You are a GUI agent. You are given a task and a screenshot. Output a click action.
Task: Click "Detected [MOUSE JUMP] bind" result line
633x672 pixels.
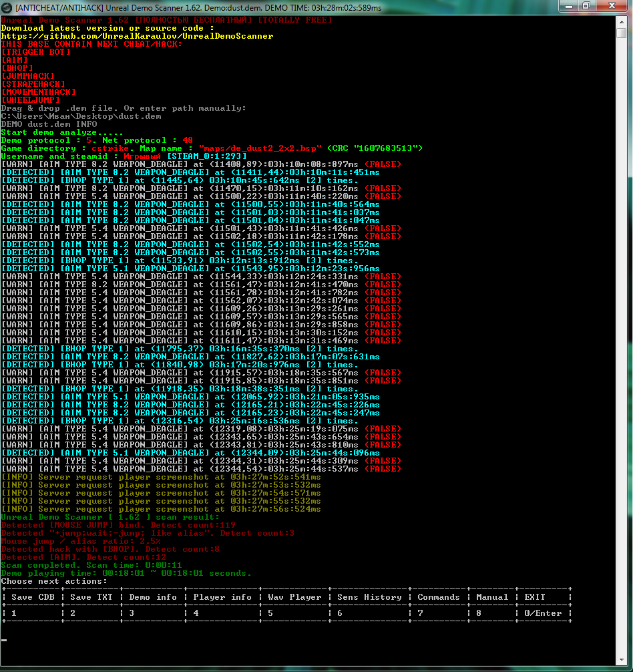[x=118, y=524]
